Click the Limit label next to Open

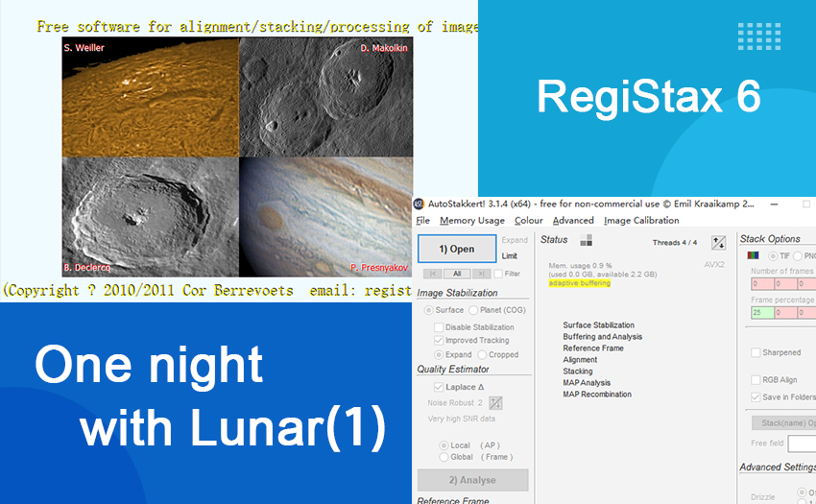pos(509,256)
